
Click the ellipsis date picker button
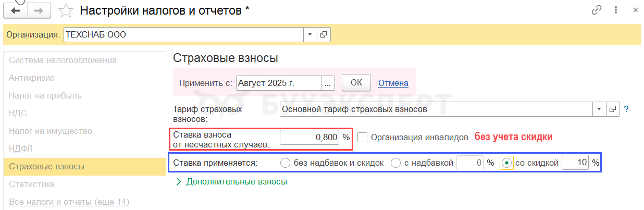click(328, 83)
